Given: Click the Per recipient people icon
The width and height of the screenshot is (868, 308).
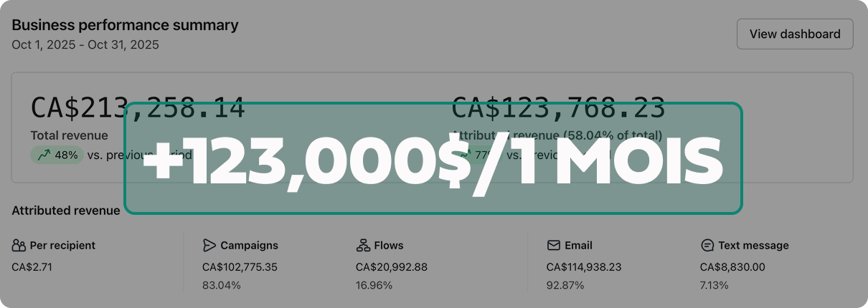Looking at the screenshot, I should (19, 246).
